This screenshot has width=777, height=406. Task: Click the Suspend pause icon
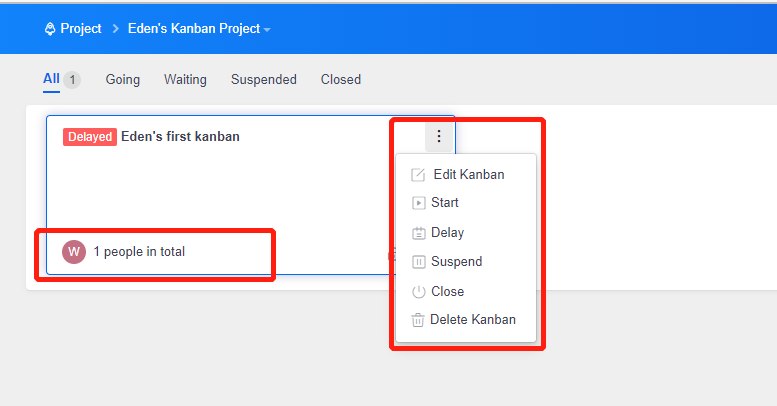point(418,262)
